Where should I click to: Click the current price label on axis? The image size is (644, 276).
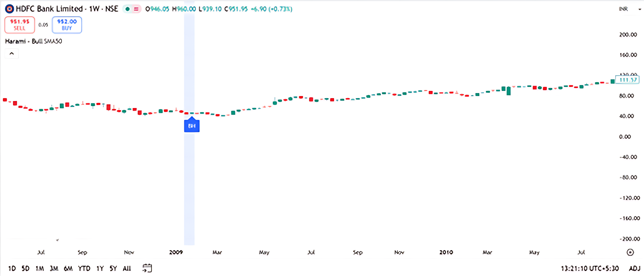click(627, 80)
